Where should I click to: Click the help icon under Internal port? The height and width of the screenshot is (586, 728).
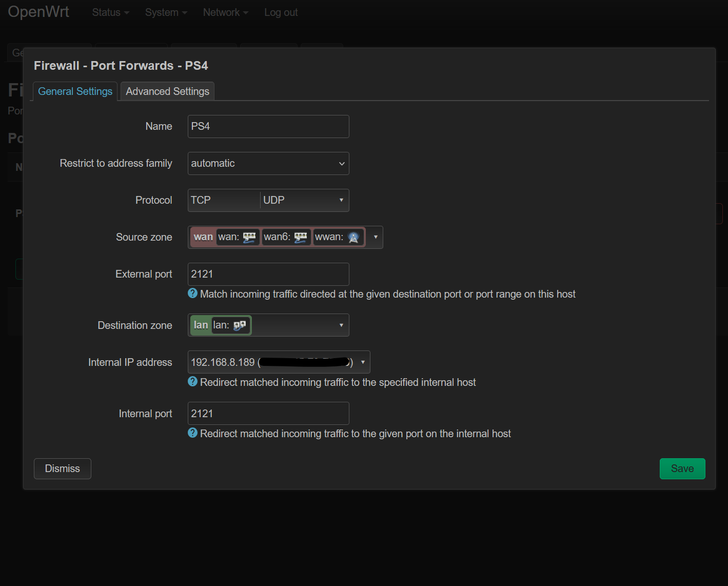click(x=193, y=433)
